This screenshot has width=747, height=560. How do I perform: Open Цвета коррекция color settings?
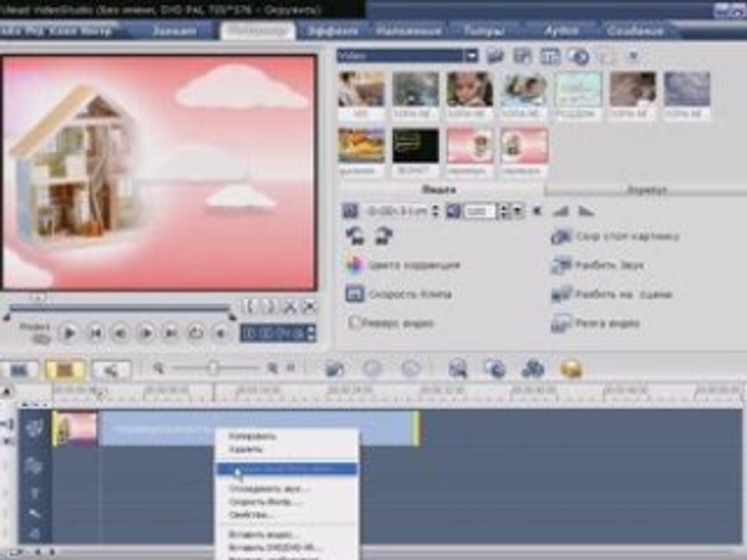[x=402, y=264]
